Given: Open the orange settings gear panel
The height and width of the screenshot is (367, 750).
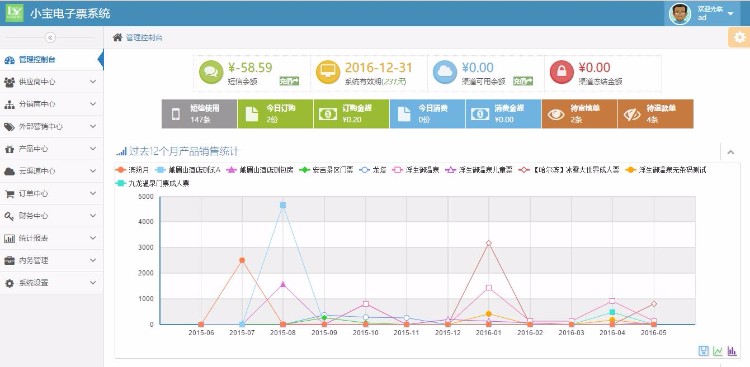Looking at the screenshot, I should [739, 37].
